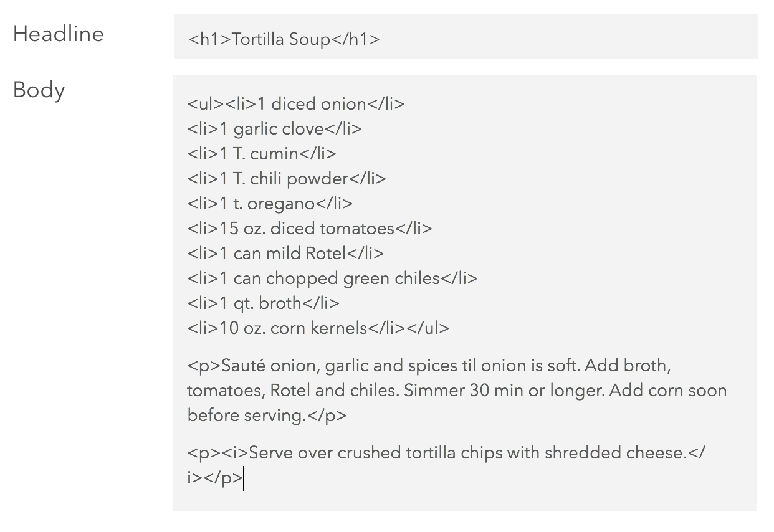Click into the Body text area
Image resolution: width=774 pixels, height=532 pixels.
point(465,293)
